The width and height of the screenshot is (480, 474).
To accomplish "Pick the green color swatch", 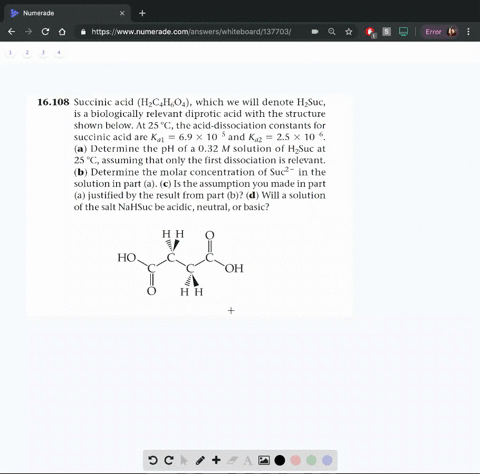I will pyautogui.click(x=311, y=460).
